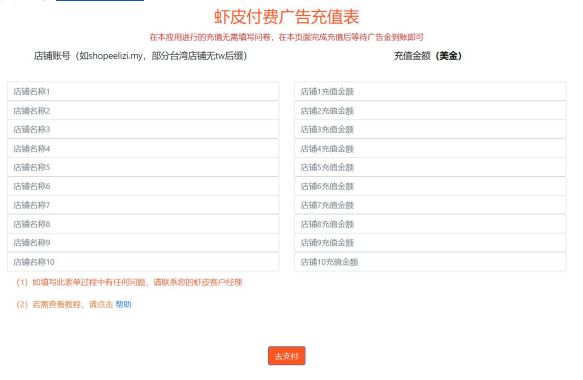The image size is (583, 380).
Task: Click the orange 去支付 button
Action: (287, 356)
